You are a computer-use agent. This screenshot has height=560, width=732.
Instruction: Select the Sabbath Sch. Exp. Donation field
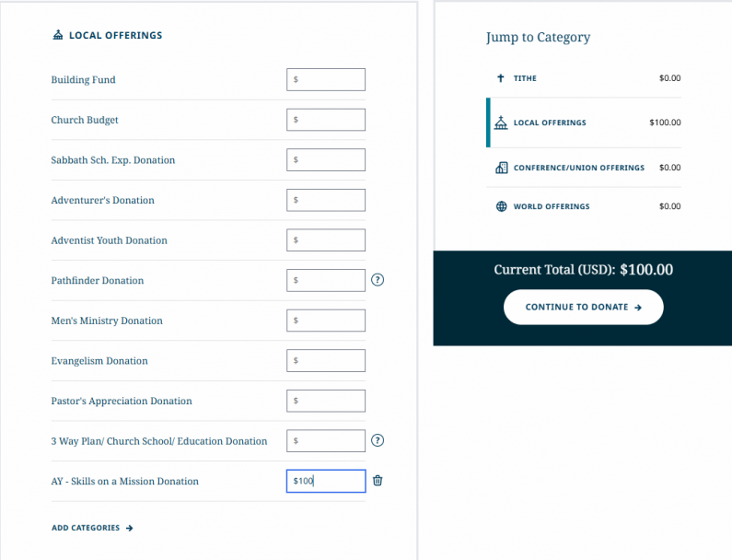tap(326, 160)
